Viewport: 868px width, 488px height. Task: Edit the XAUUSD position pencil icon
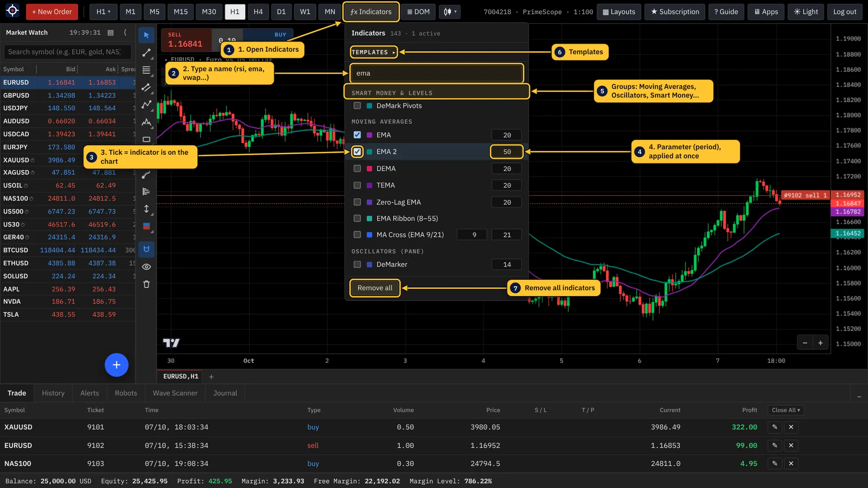coord(775,427)
